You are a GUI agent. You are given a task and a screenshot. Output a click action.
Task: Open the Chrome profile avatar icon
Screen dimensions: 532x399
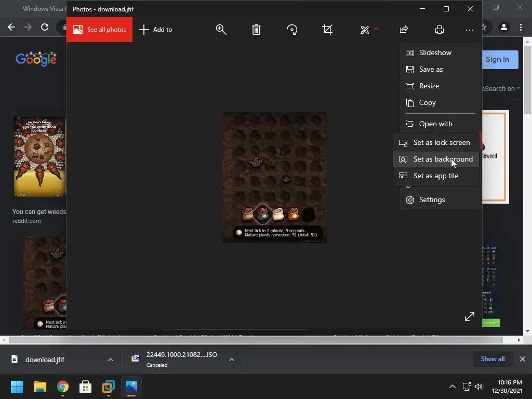click(x=504, y=27)
